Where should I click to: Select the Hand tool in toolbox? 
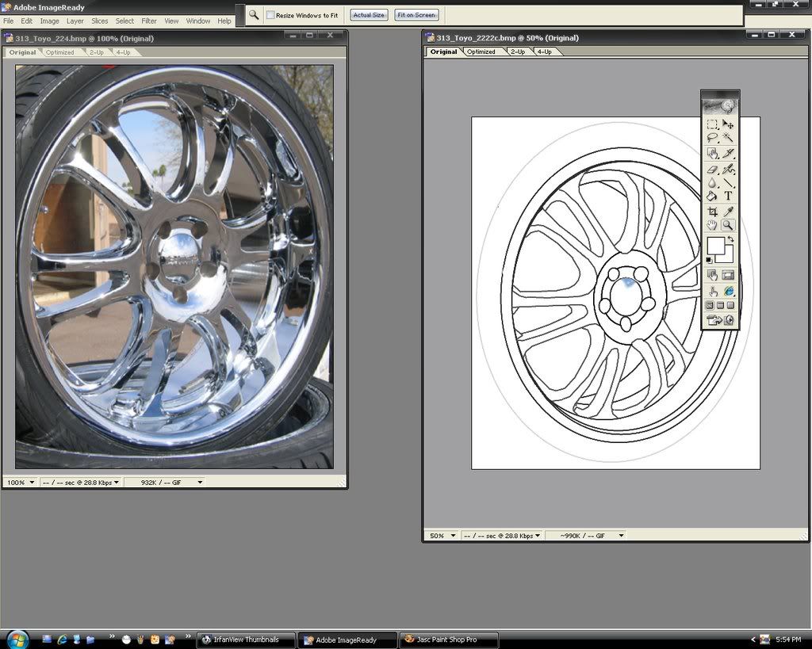pos(712,225)
